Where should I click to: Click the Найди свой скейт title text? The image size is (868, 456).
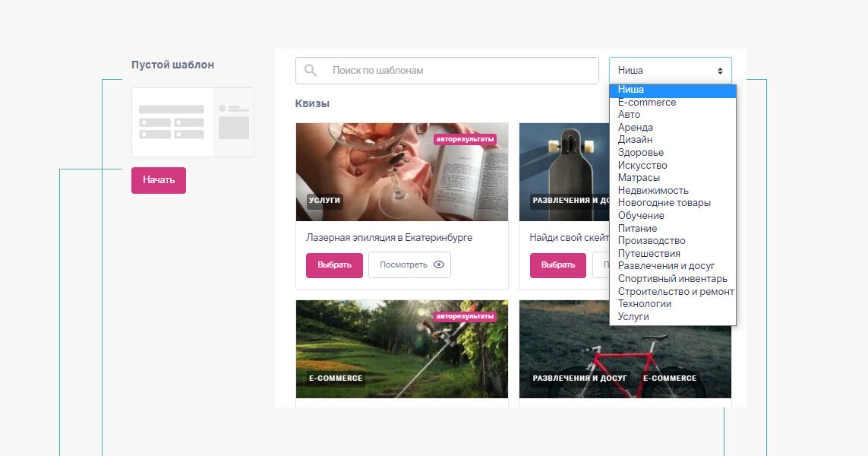[x=569, y=238]
